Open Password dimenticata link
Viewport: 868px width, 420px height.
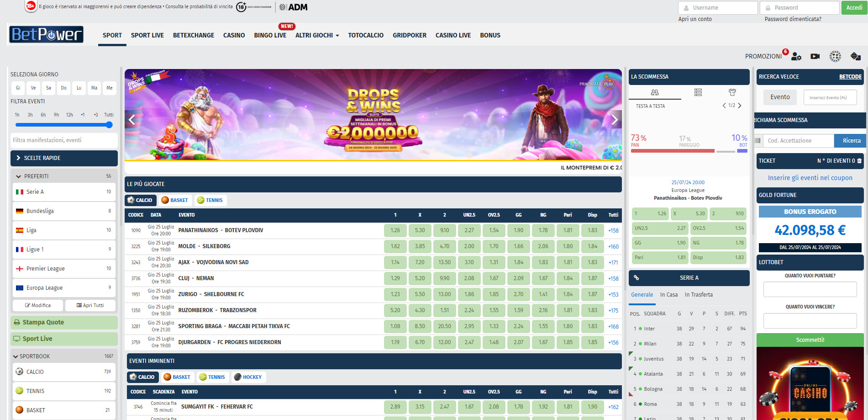[x=793, y=19]
